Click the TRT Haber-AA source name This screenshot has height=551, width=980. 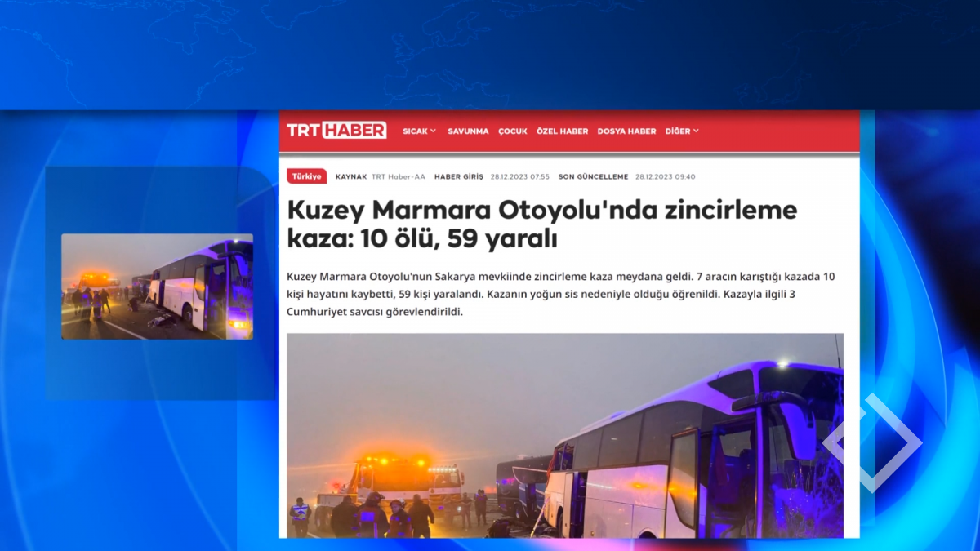(398, 177)
